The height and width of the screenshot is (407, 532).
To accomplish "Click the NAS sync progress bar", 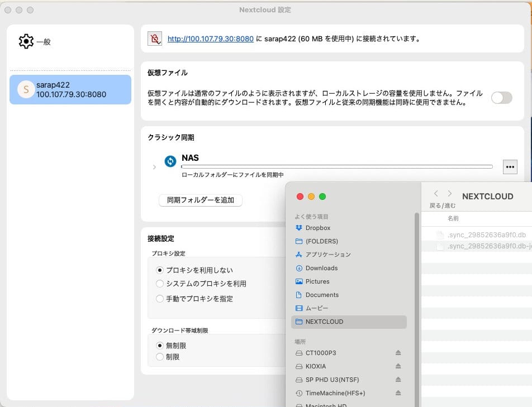I will tap(337, 167).
